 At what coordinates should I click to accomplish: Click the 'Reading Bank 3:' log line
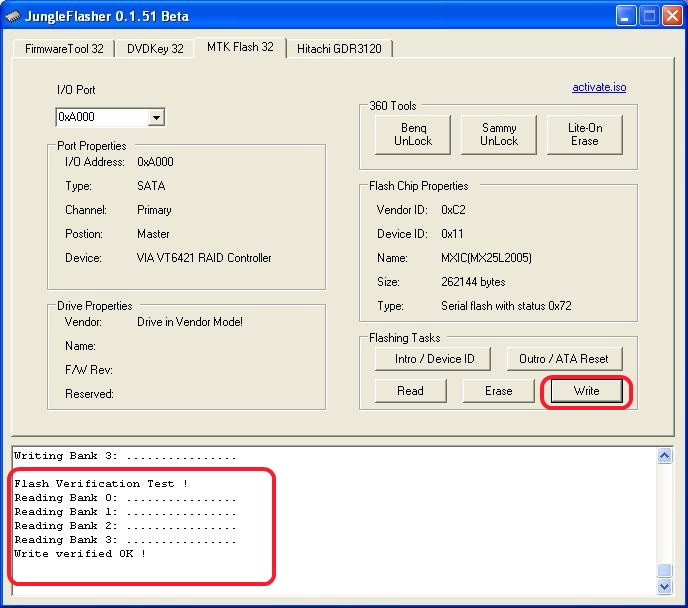click(125, 540)
